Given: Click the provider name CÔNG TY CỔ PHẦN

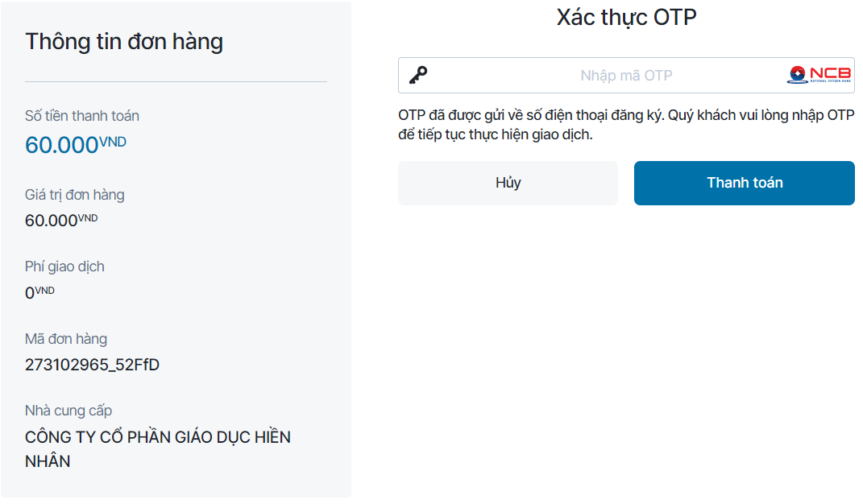Looking at the screenshot, I should click(x=158, y=436).
